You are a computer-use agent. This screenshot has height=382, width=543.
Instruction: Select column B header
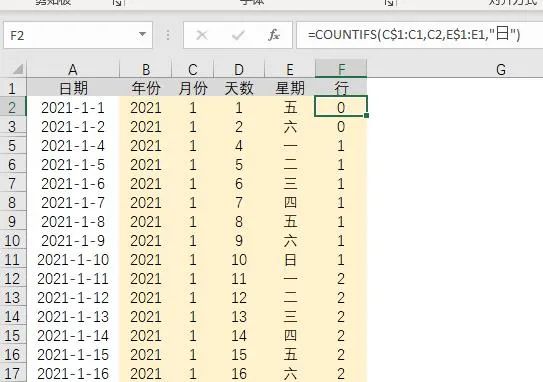146,70
